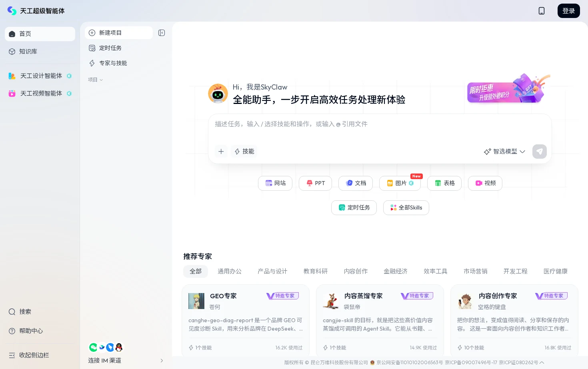Collapse sidebar via 收起侧边栏

40,355
